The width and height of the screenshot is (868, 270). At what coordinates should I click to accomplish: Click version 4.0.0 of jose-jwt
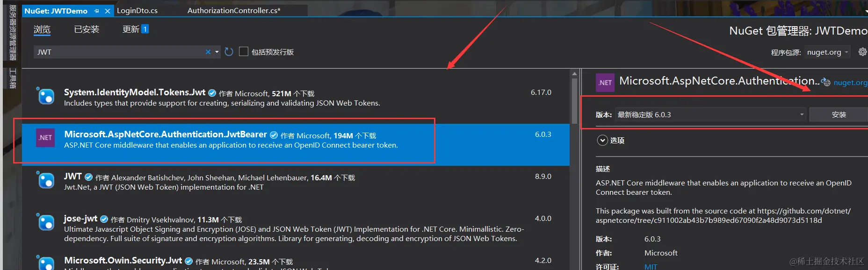pos(543,219)
